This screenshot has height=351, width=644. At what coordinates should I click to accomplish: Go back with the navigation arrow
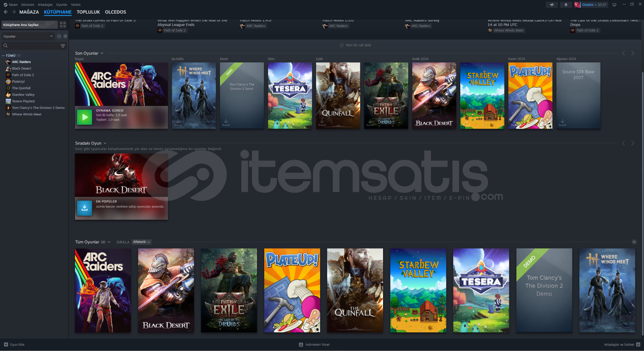pos(6,12)
